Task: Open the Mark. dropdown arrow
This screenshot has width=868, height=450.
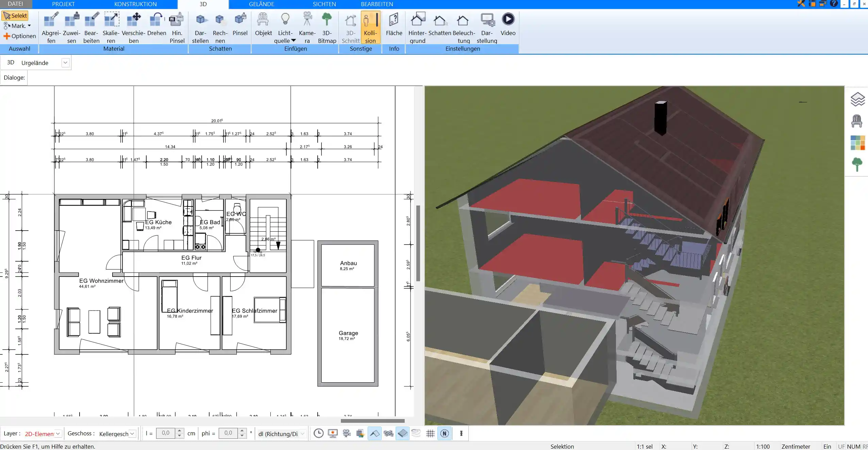Action: click(x=29, y=26)
